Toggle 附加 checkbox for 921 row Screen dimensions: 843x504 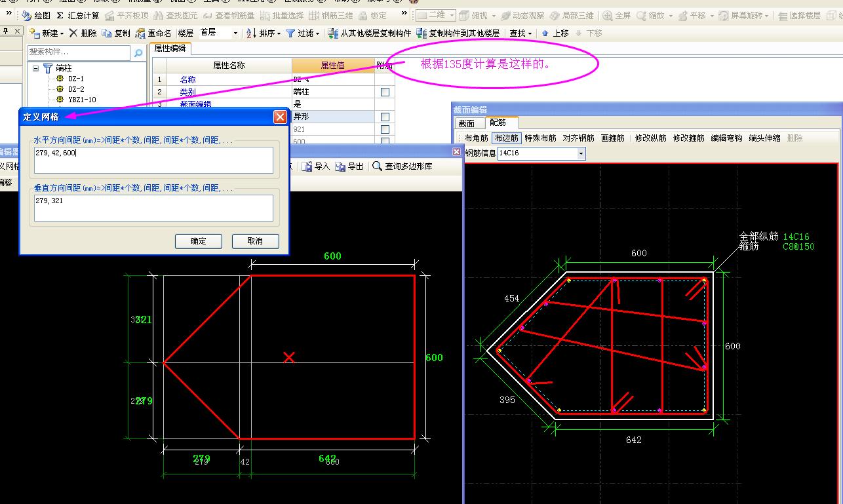click(x=385, y=129)
